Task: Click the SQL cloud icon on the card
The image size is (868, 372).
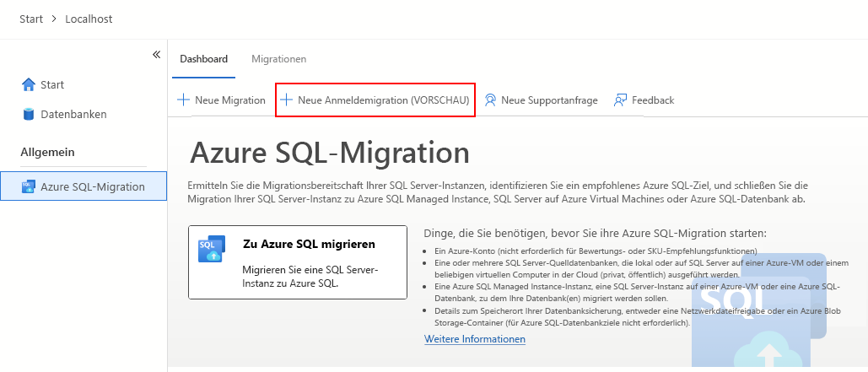Action: [x=212, y=249]
